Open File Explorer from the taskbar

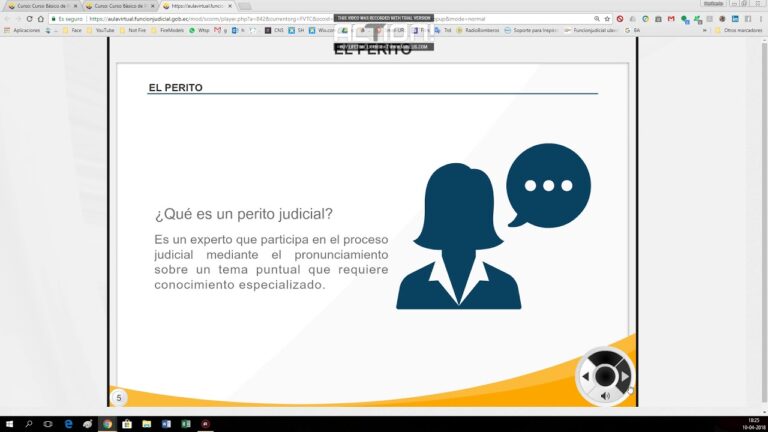coord(146,424)
